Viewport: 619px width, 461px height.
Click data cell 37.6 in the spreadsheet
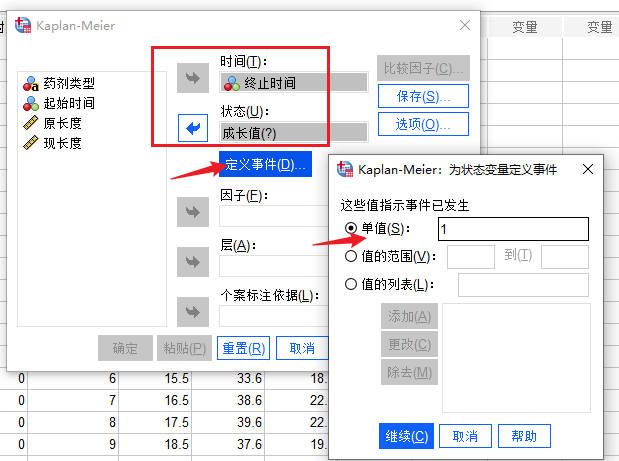(x=228, y=444)
